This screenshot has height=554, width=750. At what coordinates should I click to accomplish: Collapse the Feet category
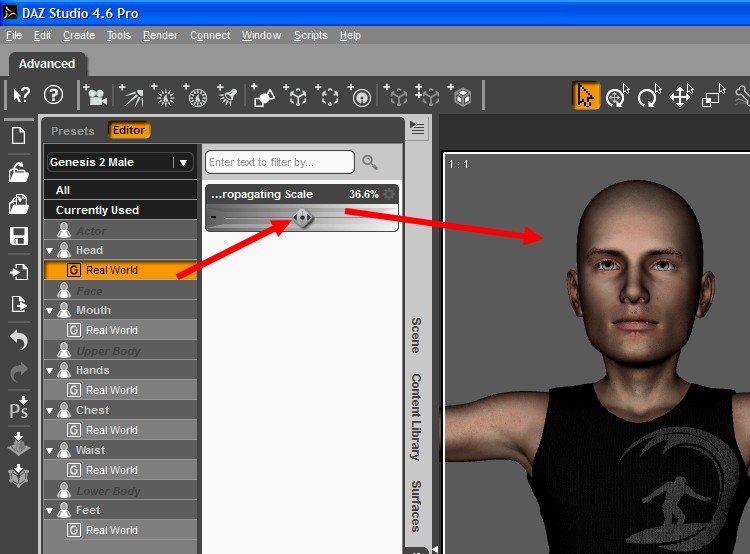(x=49, y=511)
